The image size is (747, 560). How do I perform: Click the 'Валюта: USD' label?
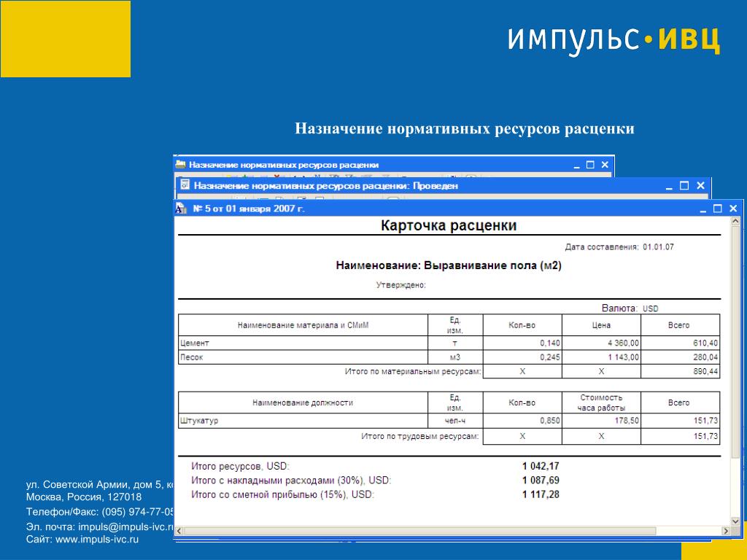tap(630, 308)
